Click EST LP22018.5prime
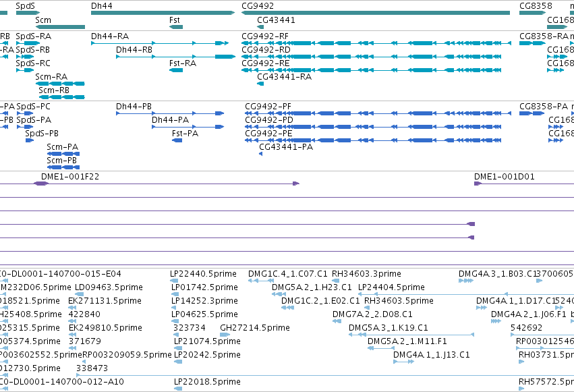Screen dimensions: 574x392 coord(178,389)
